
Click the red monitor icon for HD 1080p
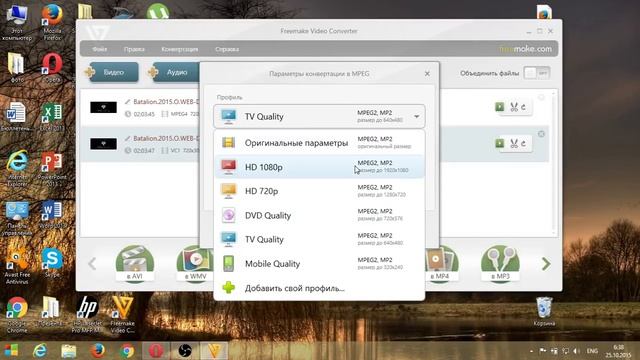pos(229,167)
